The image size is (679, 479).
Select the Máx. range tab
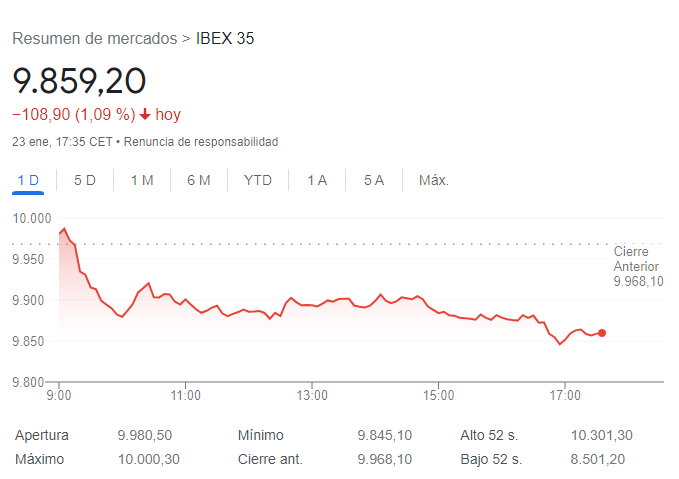[x=433, y=180]
